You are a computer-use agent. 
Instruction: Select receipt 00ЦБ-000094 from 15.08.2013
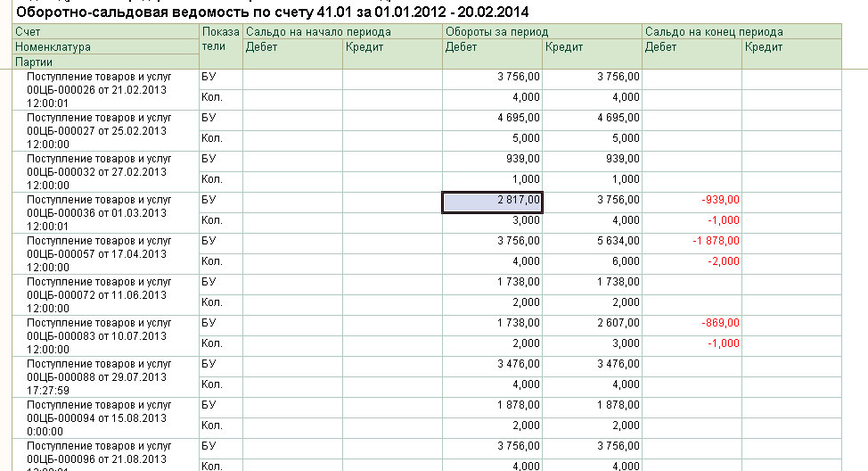[x=98, y=417]
